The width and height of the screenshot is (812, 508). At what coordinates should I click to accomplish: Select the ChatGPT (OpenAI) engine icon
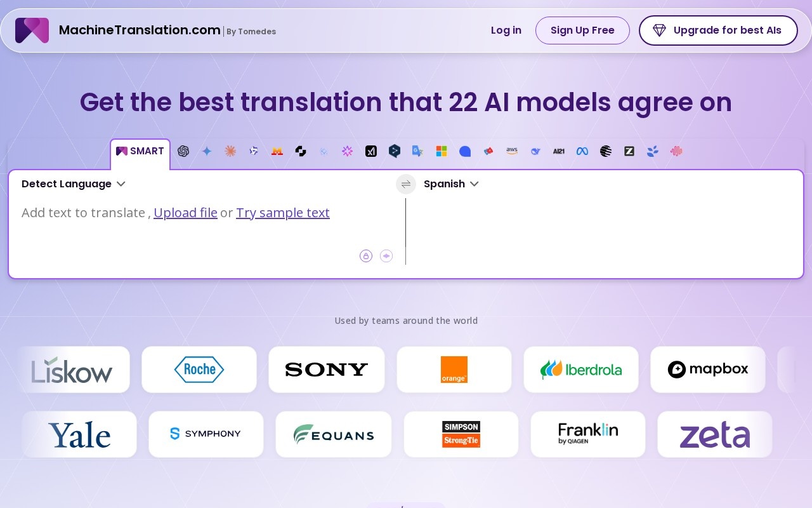tap(183, 151)
